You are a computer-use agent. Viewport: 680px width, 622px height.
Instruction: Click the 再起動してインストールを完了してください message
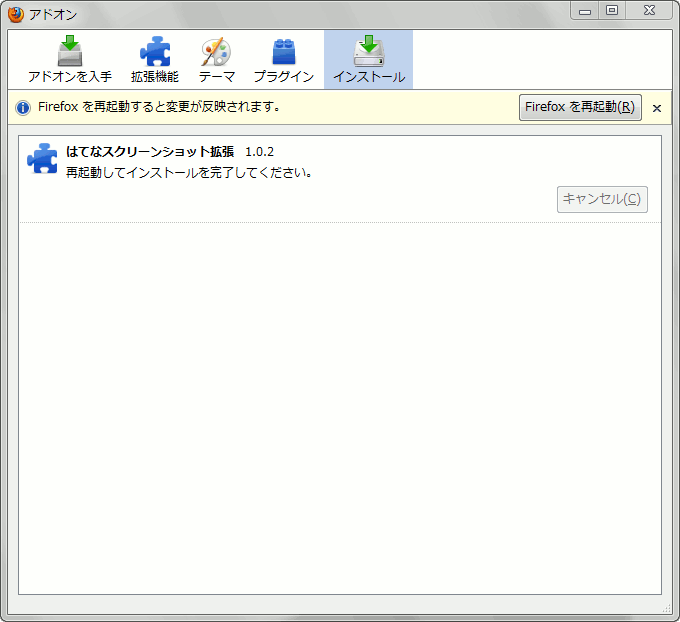point(189,173)
